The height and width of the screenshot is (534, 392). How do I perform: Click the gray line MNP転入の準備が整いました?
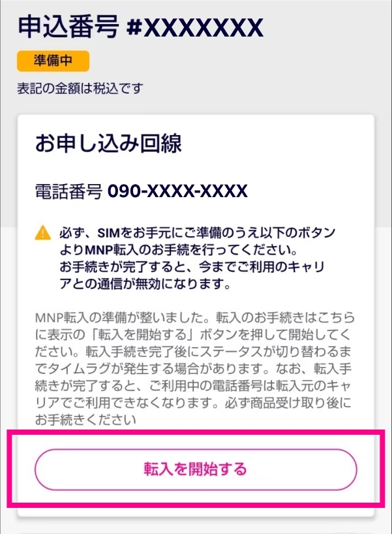tap(194, 318)
